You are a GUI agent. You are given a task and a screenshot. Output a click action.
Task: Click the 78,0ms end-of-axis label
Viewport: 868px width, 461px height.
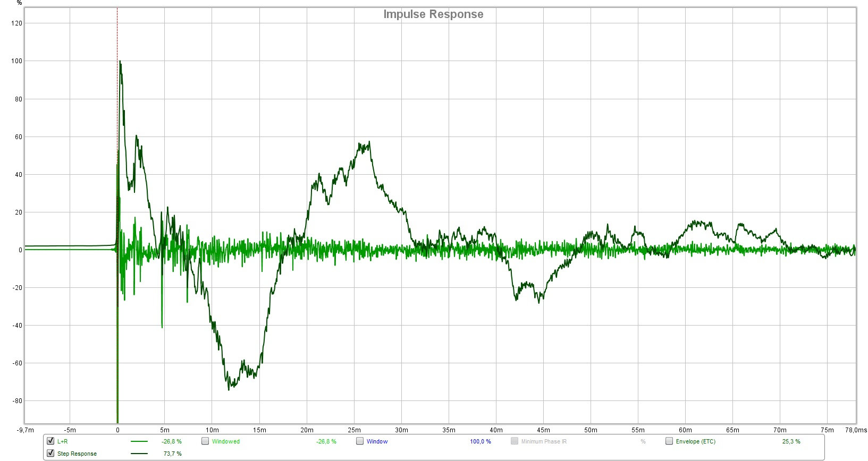tap(856, 430)
